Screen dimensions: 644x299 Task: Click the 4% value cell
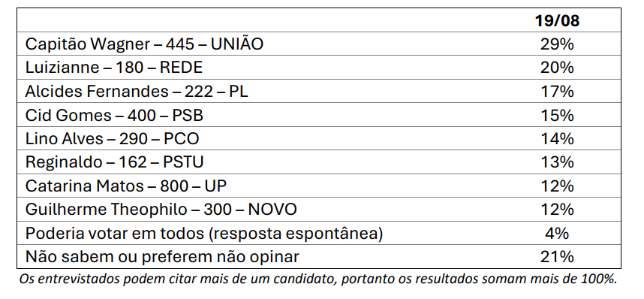pyautogui.click(x=557, y=233)
